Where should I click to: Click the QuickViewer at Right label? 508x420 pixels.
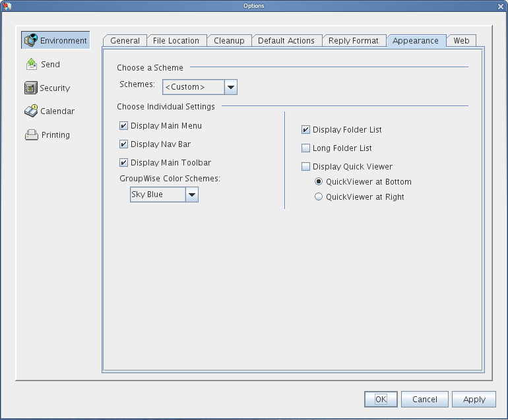365,197
